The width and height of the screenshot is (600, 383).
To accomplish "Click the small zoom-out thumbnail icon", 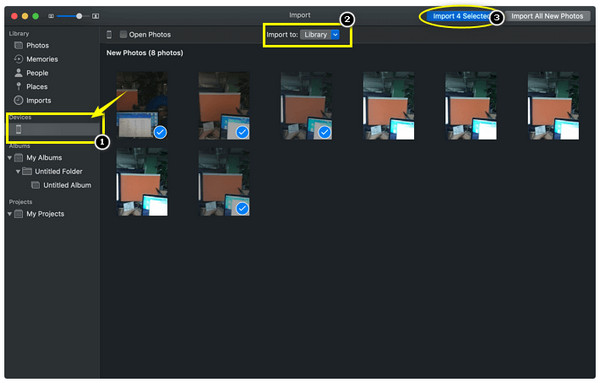I will tap(51, 16).
